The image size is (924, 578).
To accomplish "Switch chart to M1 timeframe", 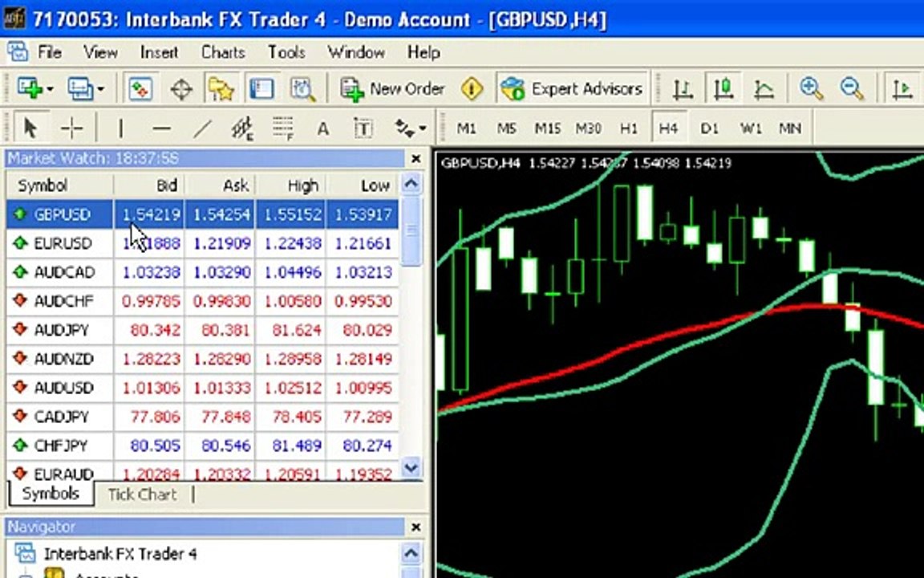I will coord(466,128).
